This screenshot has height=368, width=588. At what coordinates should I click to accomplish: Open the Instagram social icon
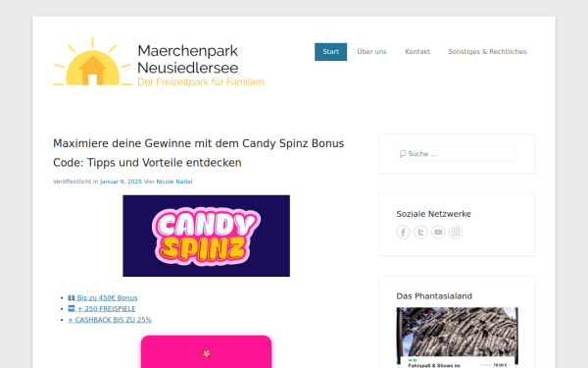tap(456, 232)
